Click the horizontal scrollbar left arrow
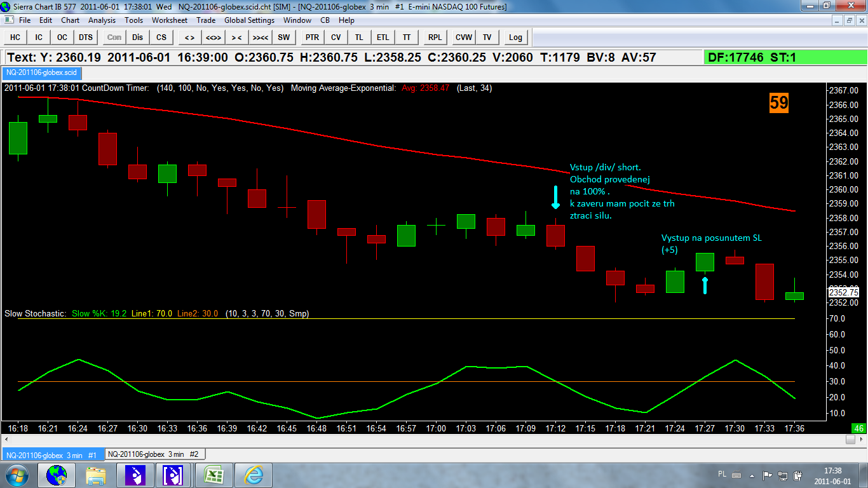868x488 pixels. 6,440
